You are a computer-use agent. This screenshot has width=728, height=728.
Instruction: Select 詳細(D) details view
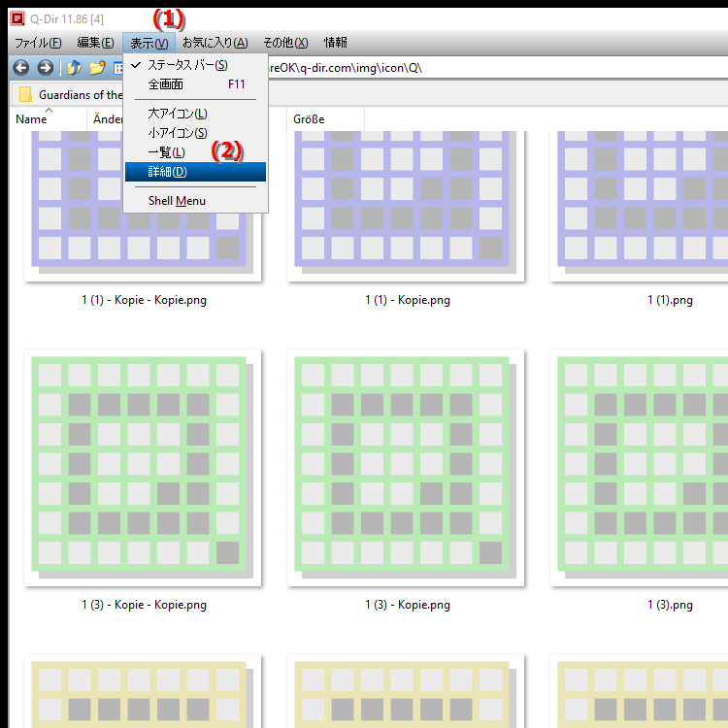pos(195,172)
